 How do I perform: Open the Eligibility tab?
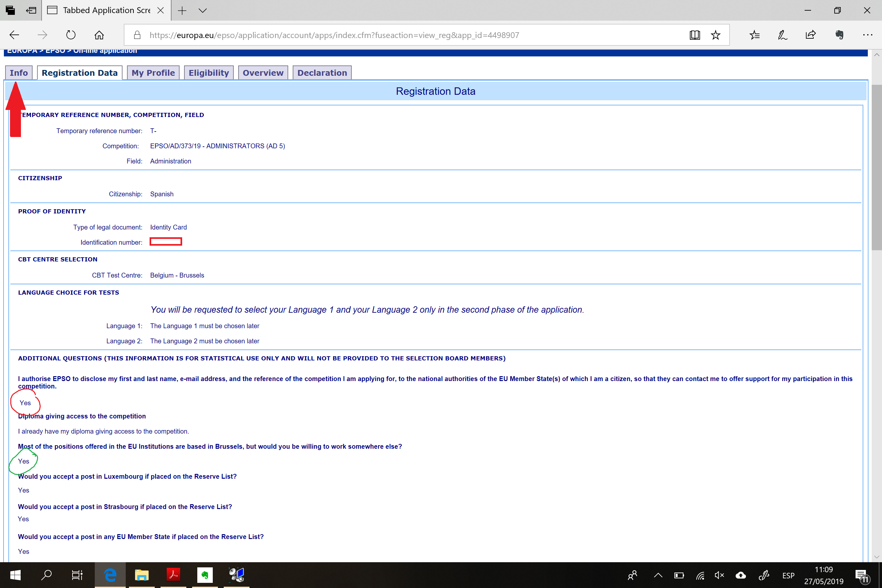tap(209, 73)
